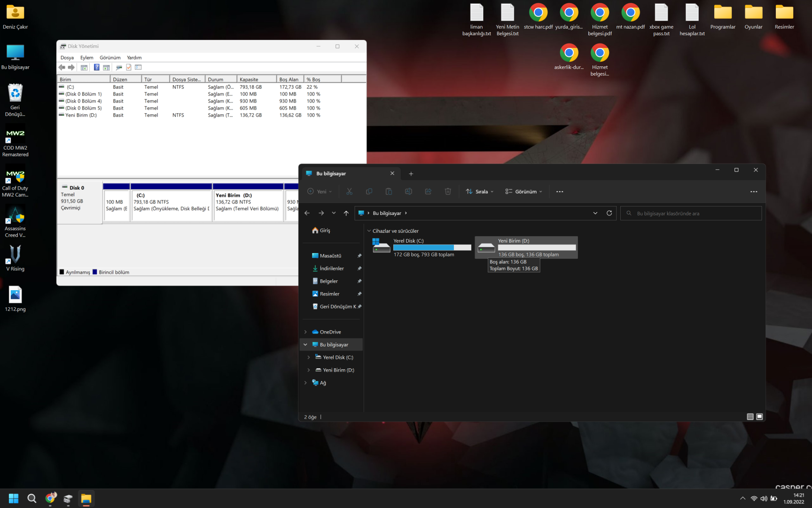812x508 pixels.
Task: Switch to details view in Explorer status bar
Action: click(750, 417)
